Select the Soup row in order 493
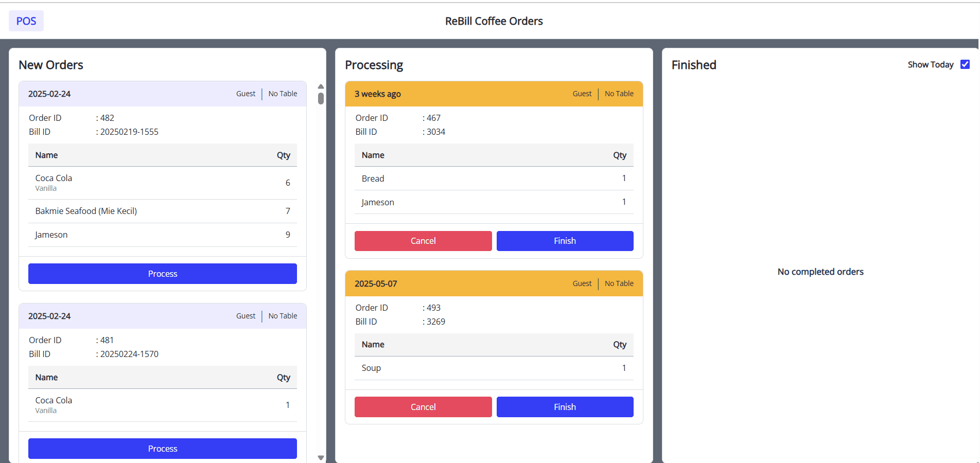The image size is (980, 463). [493, 368]
